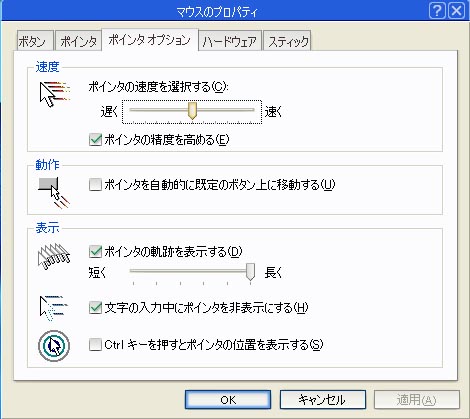This screenshot has height=419, width=470.
Task: Enable Ctrl キーを押すとポインタの位置を表示する checkbox
Action: point(95,345)
